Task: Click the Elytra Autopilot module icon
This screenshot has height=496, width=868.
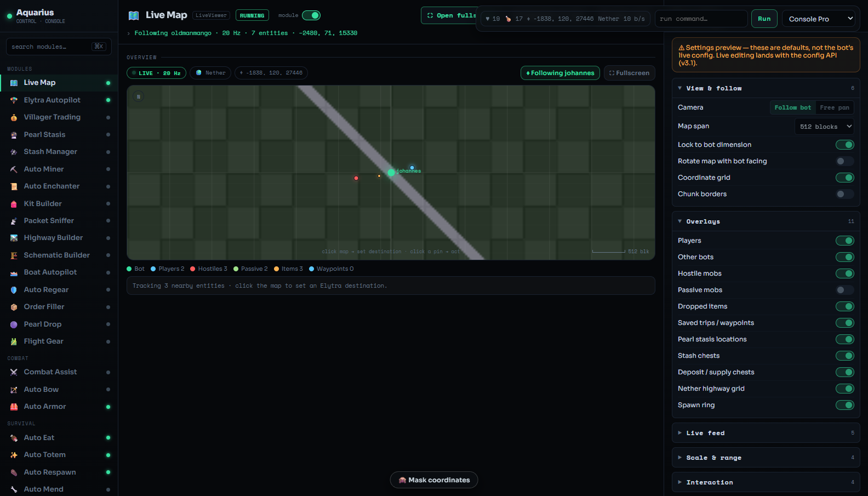Action: (14, 100)
